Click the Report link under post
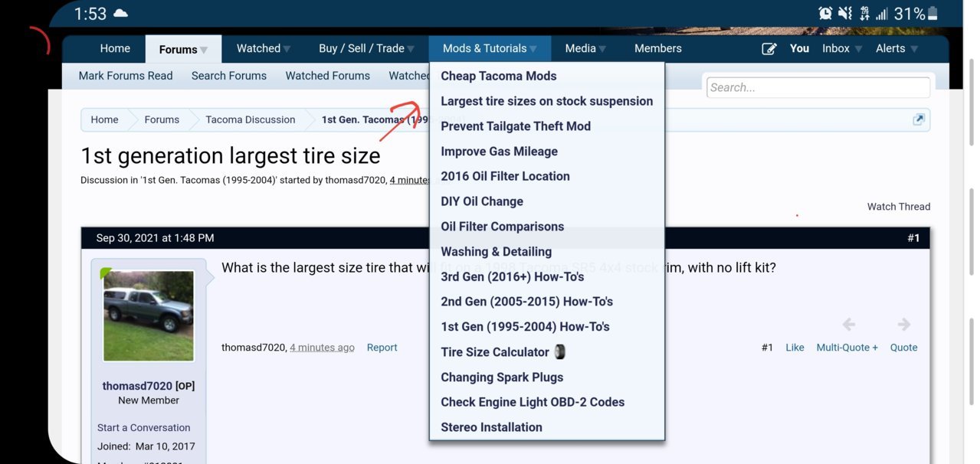980x464 pixels. click(x=382, y=348)
